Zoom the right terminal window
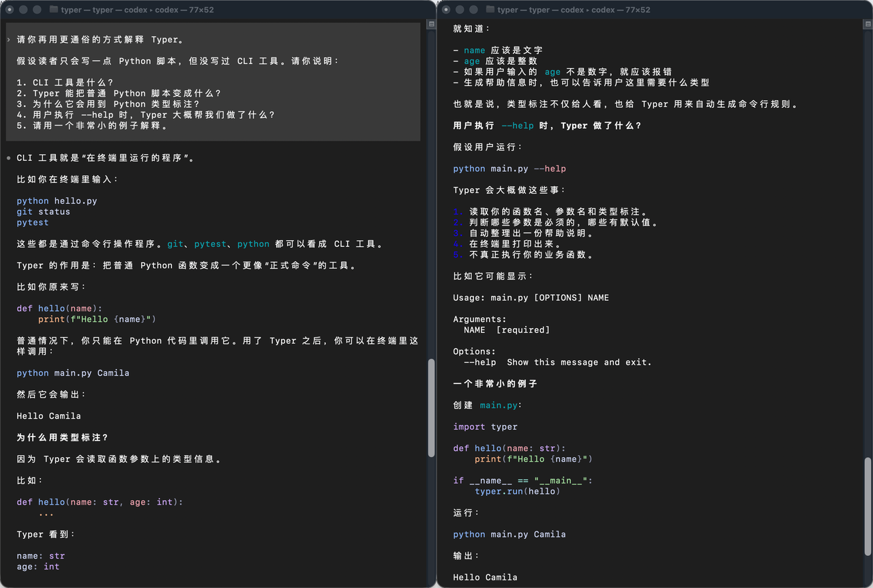873x588 pixels. (x=473, y=10)
